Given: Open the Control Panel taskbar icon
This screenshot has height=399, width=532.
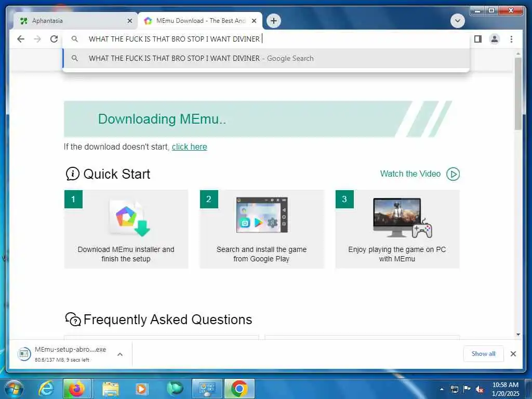Looking at the screenshot, I should (x=207, y=389).
